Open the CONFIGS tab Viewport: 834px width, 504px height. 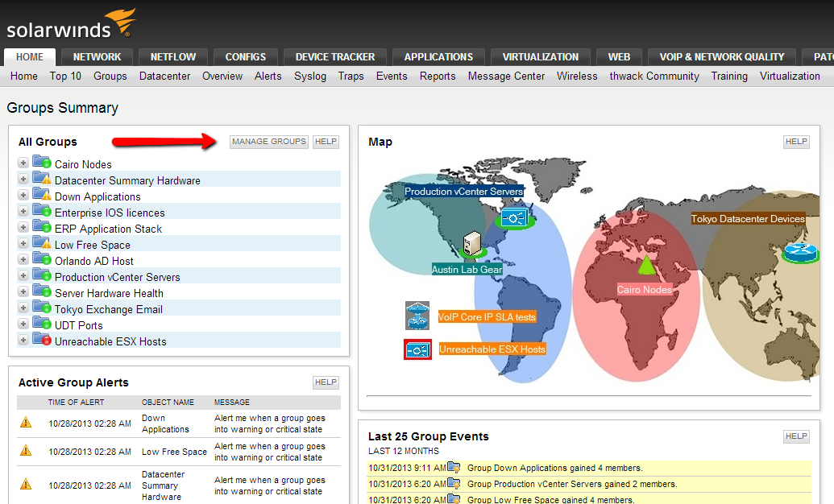(x=245, y=57)
